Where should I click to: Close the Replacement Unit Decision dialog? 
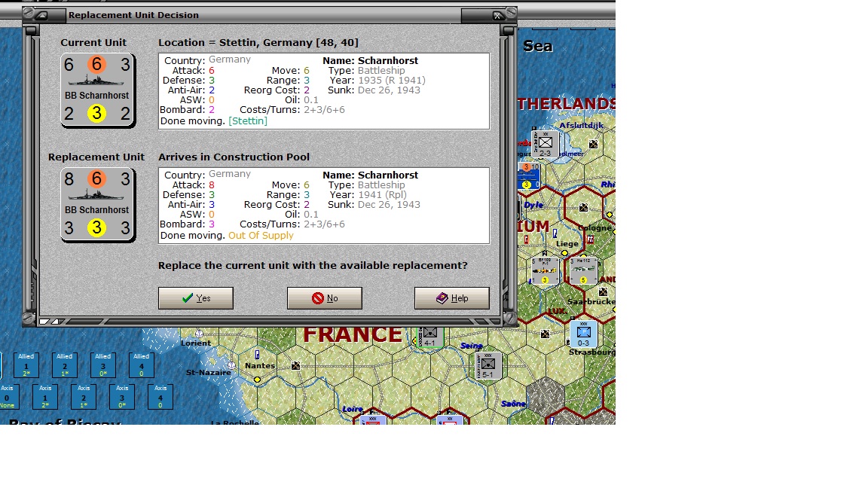pos(497,15)
